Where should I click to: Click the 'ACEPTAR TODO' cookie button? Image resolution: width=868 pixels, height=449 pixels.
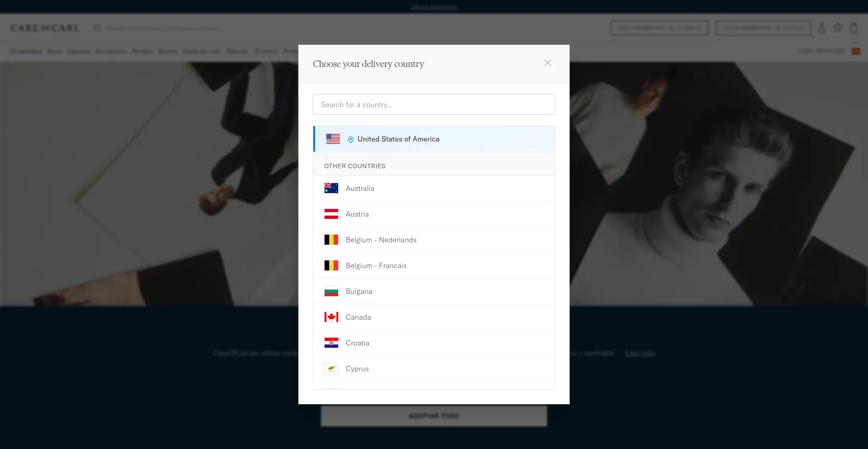pyautogui.click(x=434, y=416)
